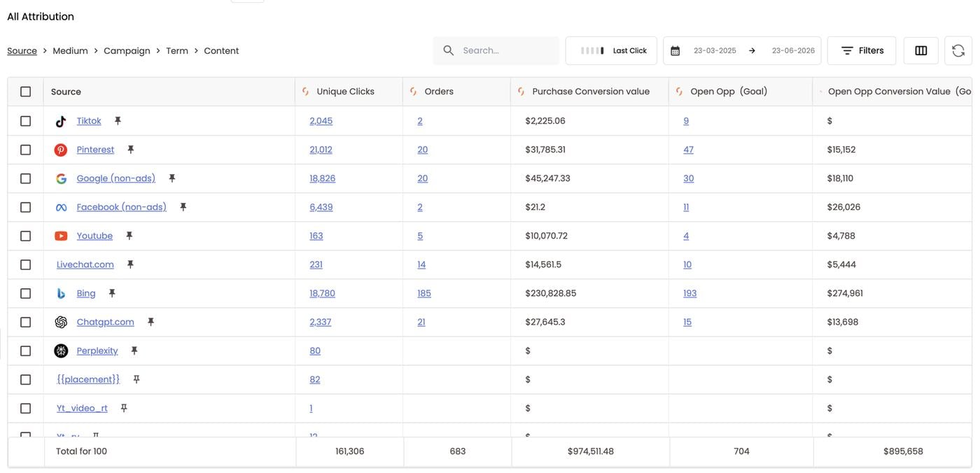Click the TikTok logo icon
The width and height of the screenshot is (980, 473).
pos(61,121)
